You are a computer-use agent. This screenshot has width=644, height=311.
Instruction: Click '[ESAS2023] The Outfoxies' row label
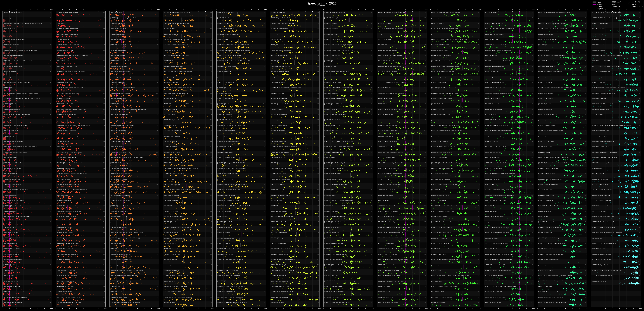[439, 18]
